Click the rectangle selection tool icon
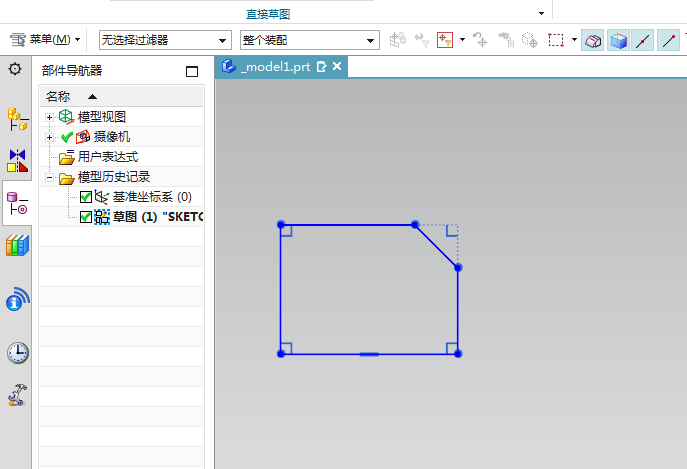The height and width of the screenshot is (469, 687). click(557, 41)
